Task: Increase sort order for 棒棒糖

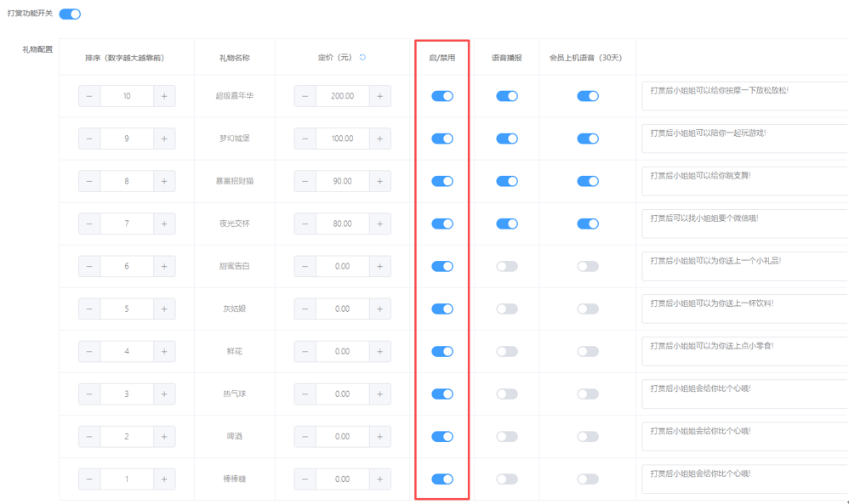Action: pyautogui.click(x=164, y=479)
